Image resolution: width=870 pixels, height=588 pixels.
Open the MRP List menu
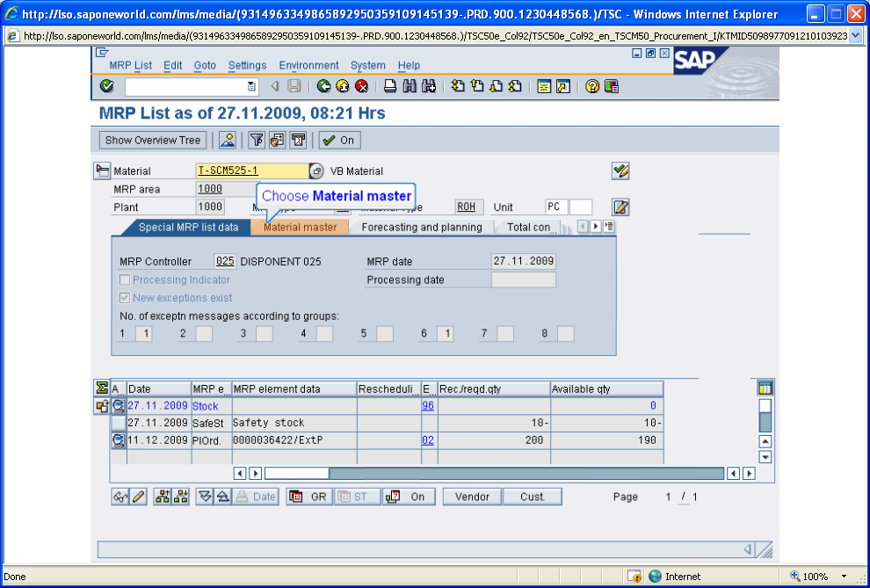pos(130,65)
